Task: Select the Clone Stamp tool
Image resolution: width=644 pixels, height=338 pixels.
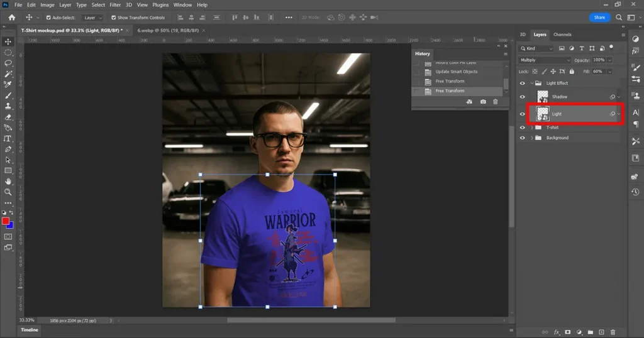Action: tap(8, 106)
